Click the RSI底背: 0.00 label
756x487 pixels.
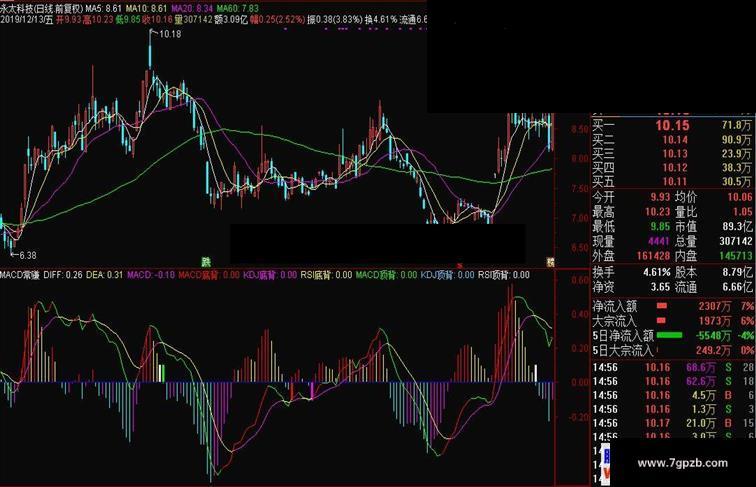tap(326, 275)
